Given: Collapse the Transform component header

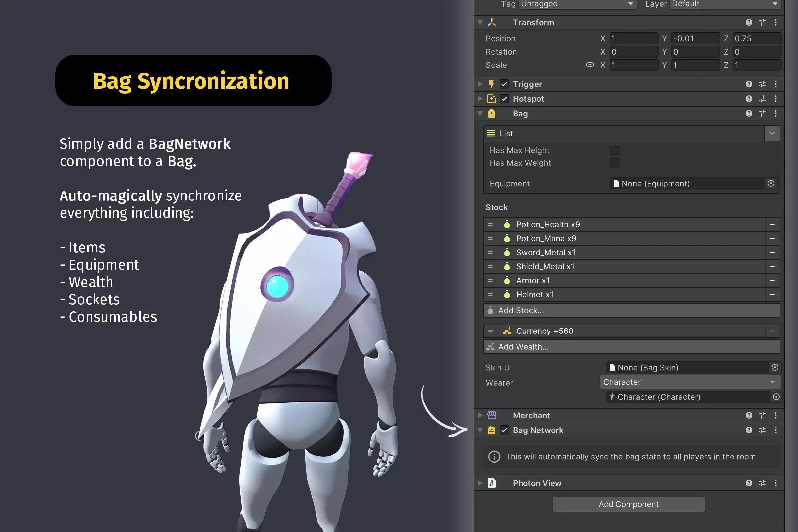Looking at the screenshot, I should click(x=480, y=22).
